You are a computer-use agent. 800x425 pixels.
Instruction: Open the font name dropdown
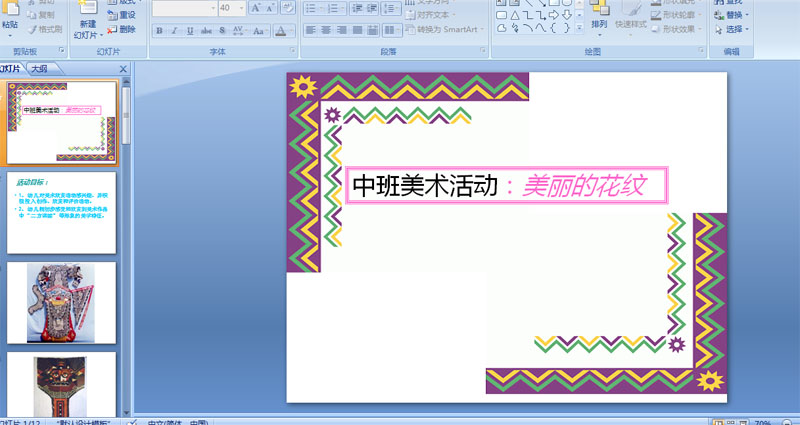point(213,8)
